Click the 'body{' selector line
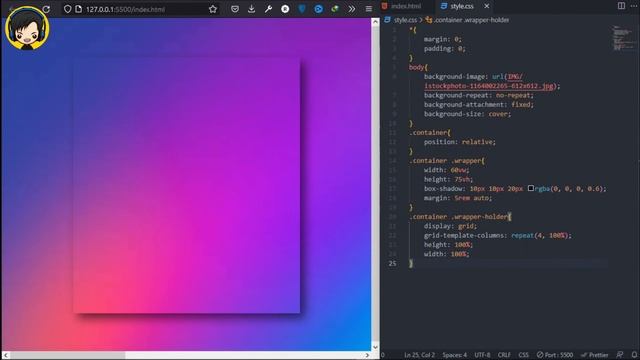The image size is (640, 360). point(418,67)
